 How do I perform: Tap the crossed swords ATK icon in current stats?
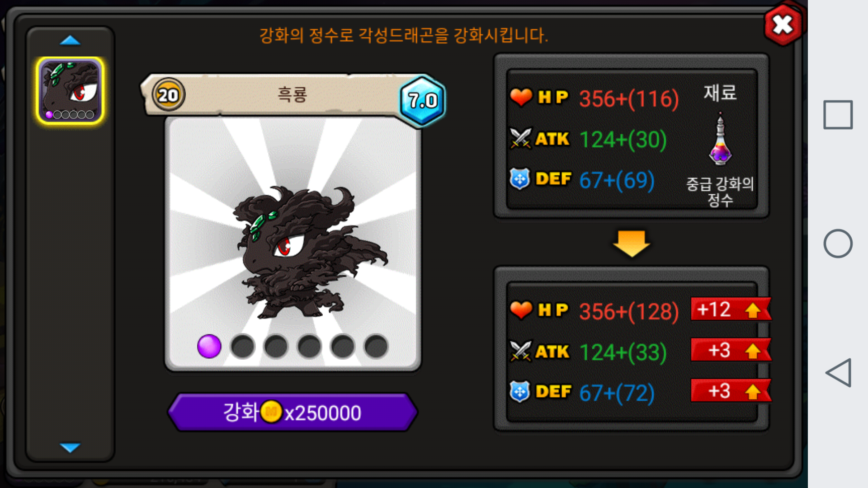[520, 138]
